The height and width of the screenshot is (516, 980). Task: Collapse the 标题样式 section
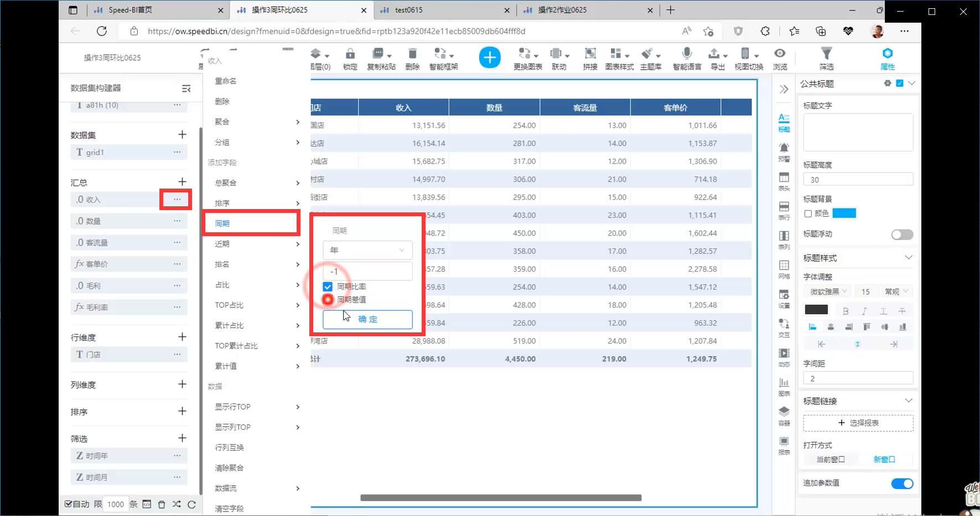point(908,258)
